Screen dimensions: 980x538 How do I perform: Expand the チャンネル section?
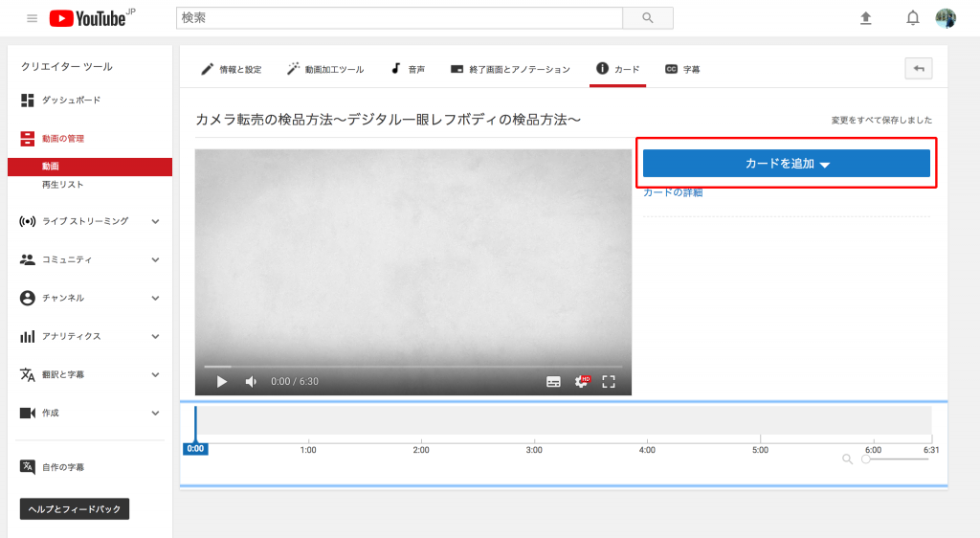155,298
